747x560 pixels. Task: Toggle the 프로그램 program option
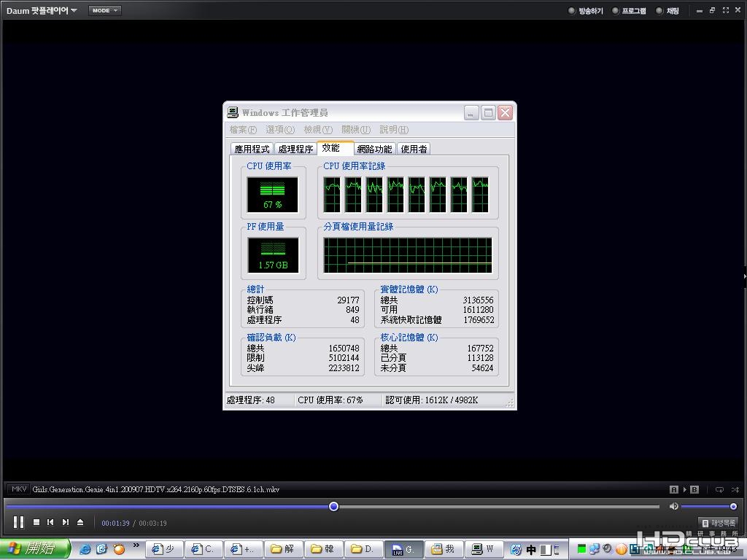point(629,10)
